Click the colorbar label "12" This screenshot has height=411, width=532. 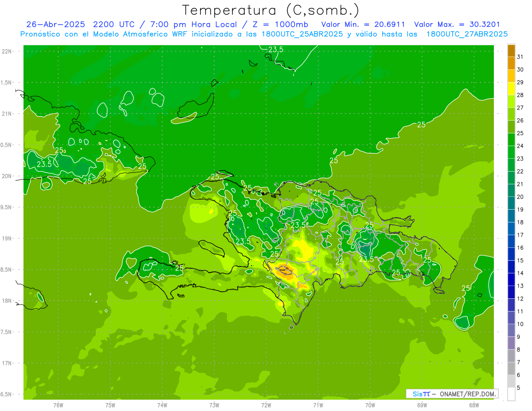(520, 299)
